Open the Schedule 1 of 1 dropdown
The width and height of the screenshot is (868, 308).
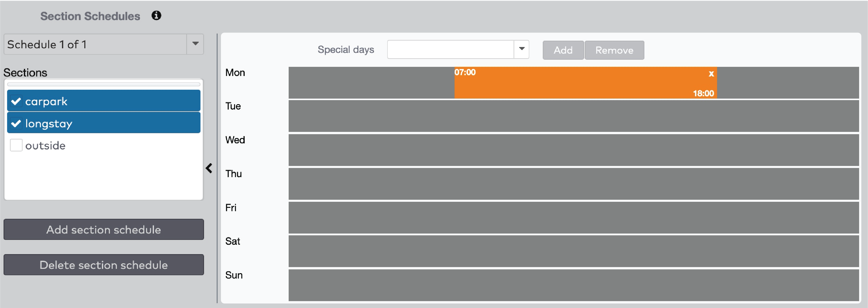[x=195, y=44]
